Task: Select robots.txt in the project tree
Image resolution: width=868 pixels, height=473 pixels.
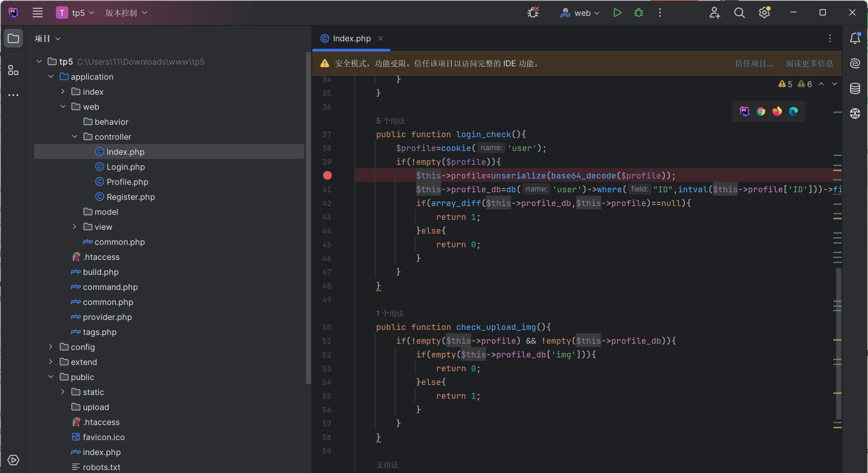Action: pos(169,467)
